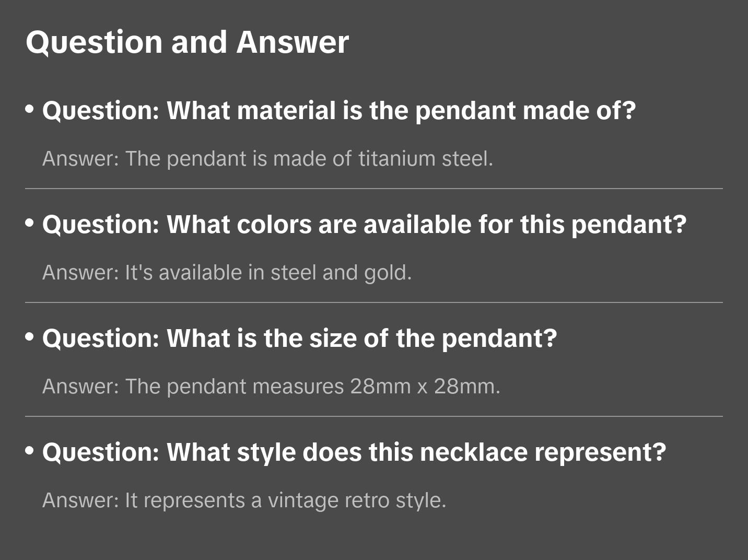Click the pendant size question
Screen dimensions: 748x560
point(299,339)
